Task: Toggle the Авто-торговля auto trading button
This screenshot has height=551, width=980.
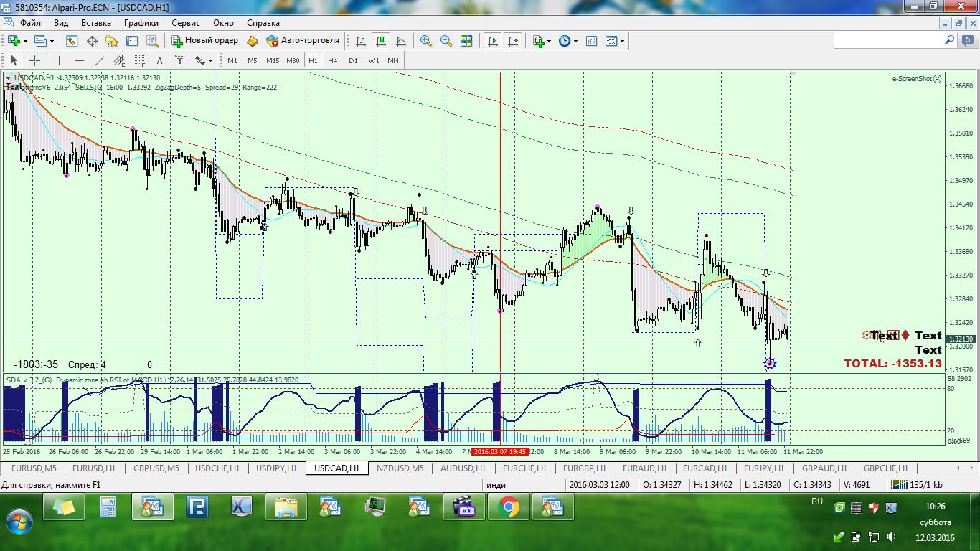Action: point(303,41)
